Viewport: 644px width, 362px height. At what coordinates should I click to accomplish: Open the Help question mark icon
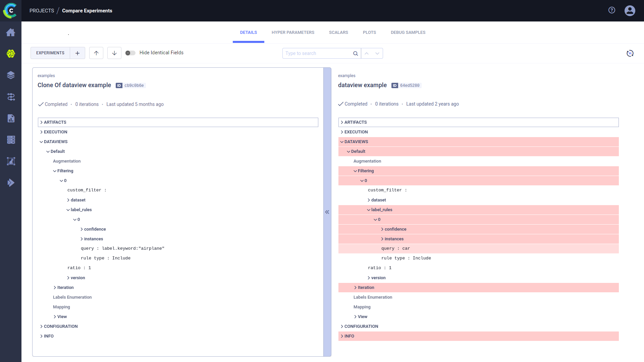pos(611,10)
